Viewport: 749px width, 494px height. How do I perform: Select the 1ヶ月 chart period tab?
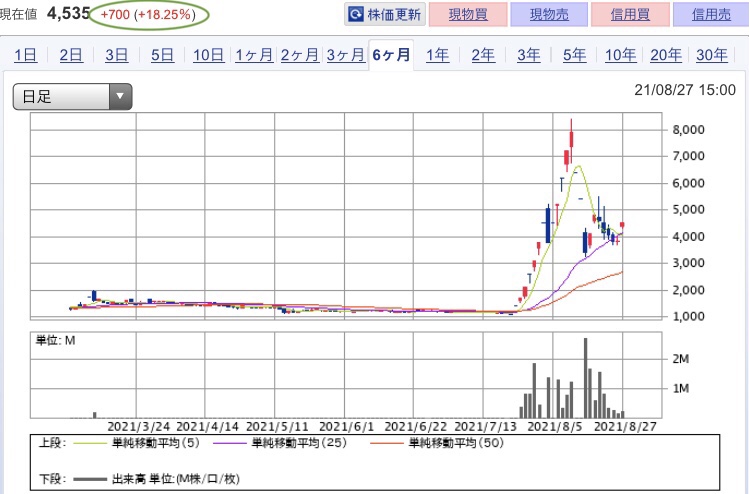coord(254,55)
